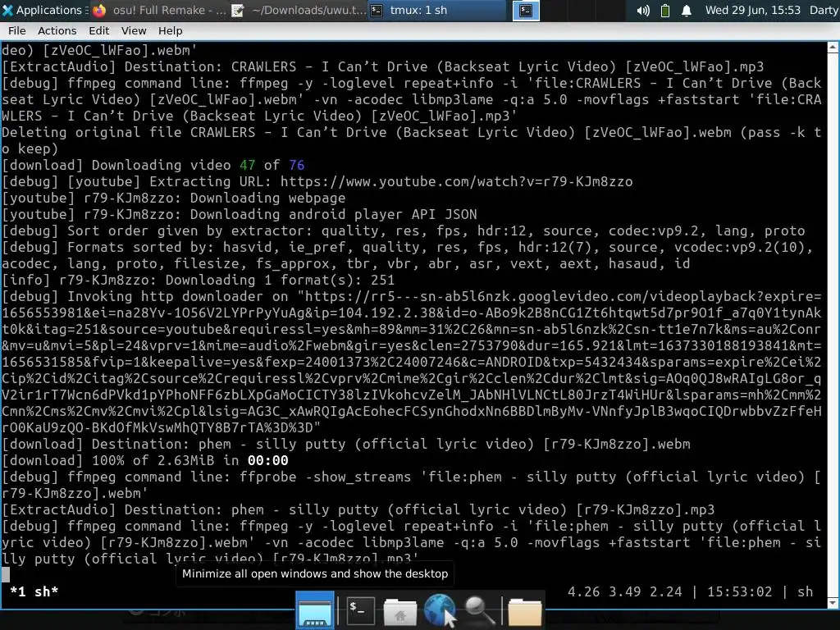Image resolution: width=840 pixels, height=630 pixels.
Task: Click the 'Downloading video 47 of 76' line
Action: pyautogui.click(x=153, y=165)
